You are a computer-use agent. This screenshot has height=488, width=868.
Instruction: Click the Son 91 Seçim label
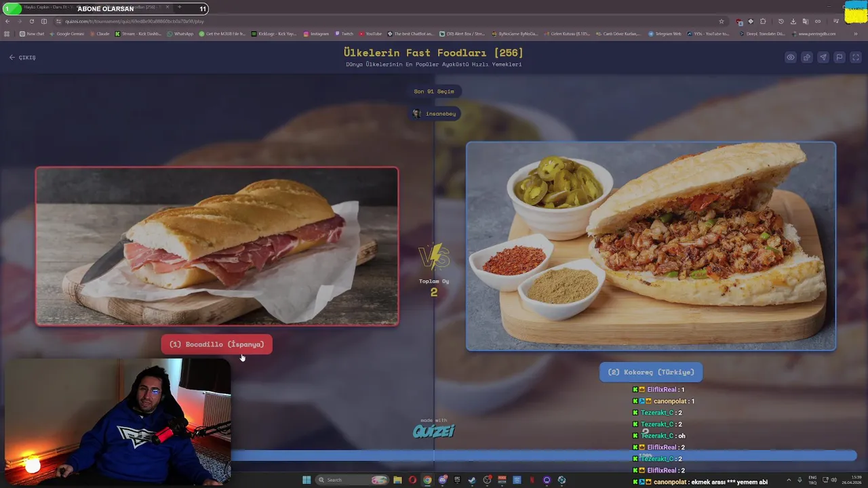point(434,91)
